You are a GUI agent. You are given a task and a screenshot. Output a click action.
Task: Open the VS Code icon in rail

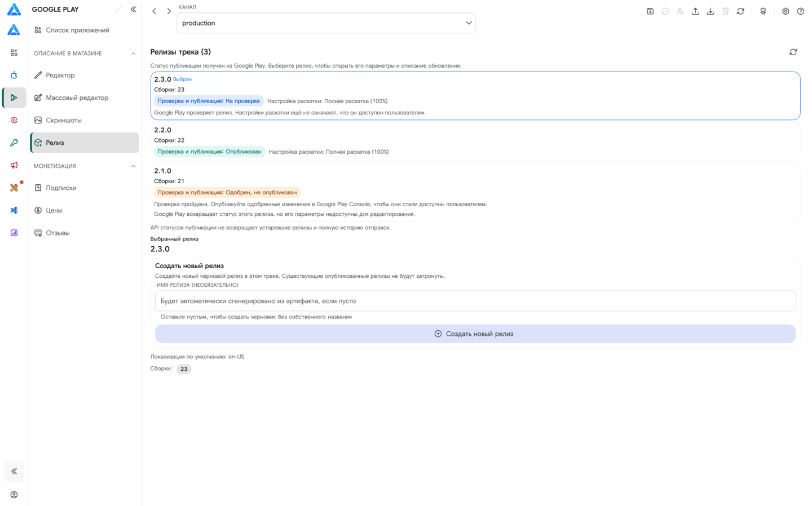point(14,210)
